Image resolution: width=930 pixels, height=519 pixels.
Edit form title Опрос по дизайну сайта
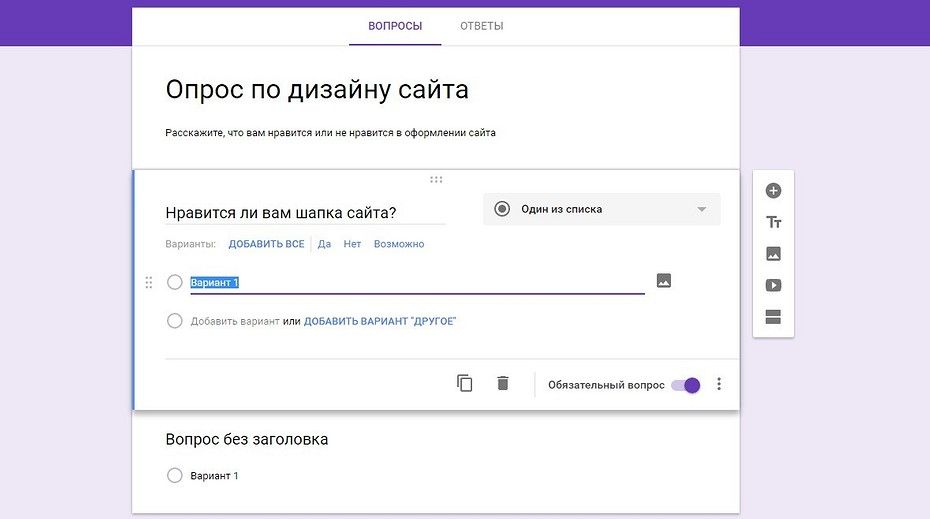(x=317, y=90)
